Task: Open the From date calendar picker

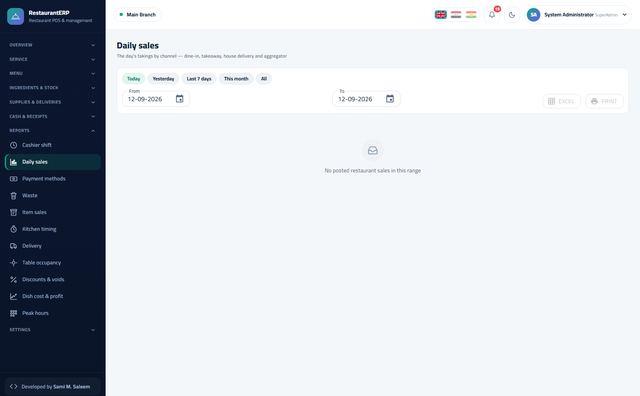Action: 180,99
